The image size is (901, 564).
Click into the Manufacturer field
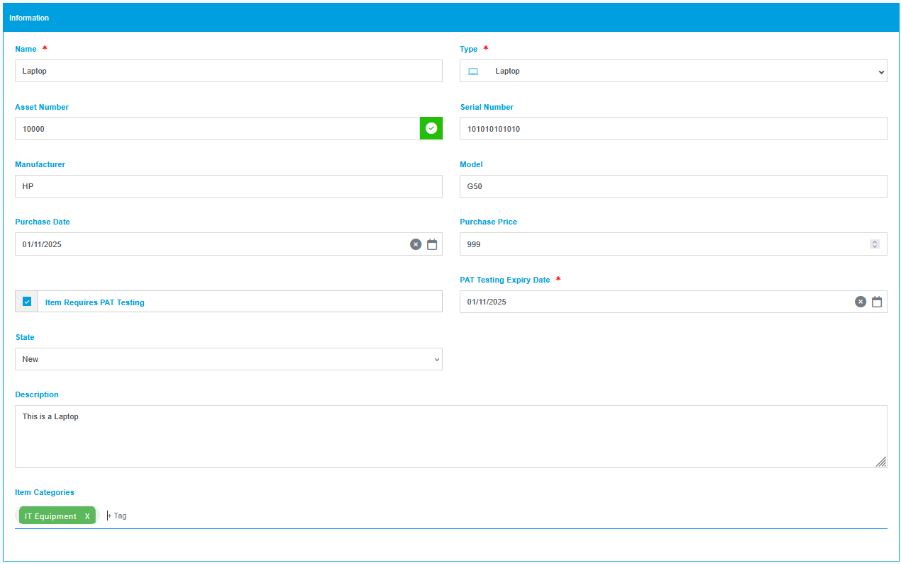228,186
